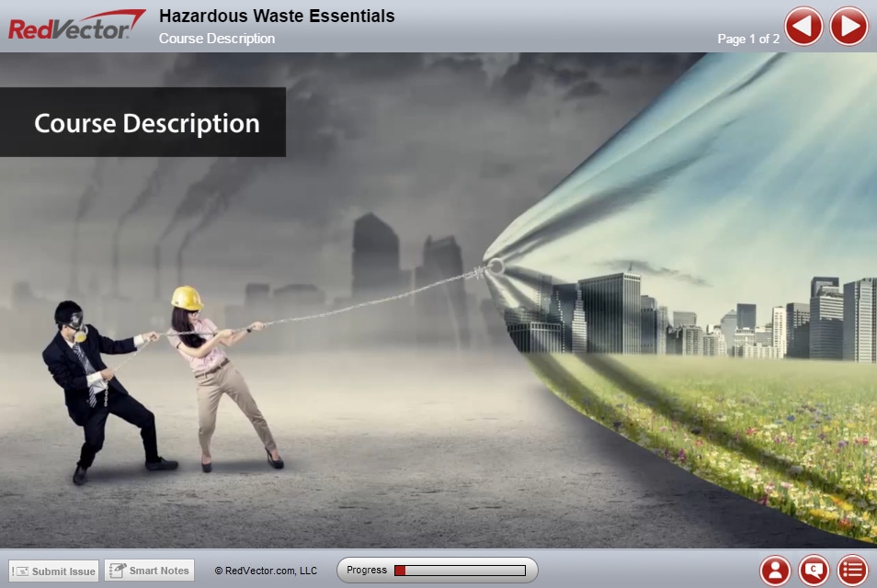Image resolution: width=877 pixels, height=588 pixels.
Task: Open the course menu list icon
Action: click(852, 571)
